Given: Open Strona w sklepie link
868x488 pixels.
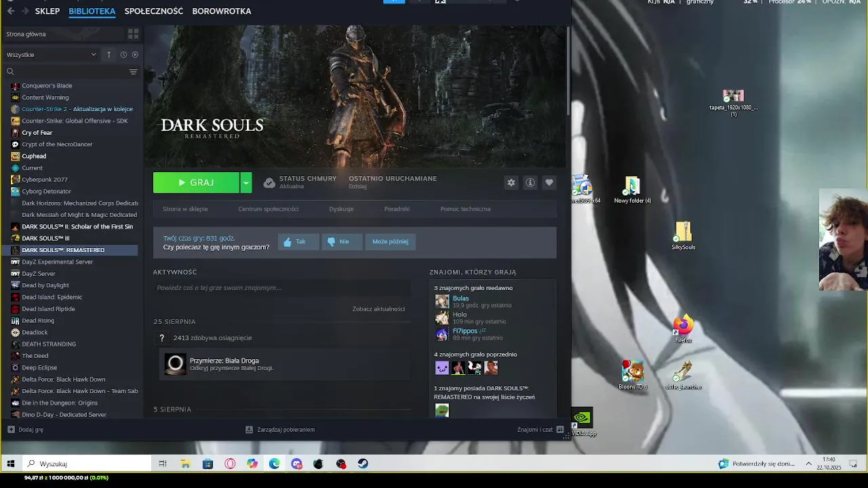Looking at the screenshot, I should (x=185, y=209).
